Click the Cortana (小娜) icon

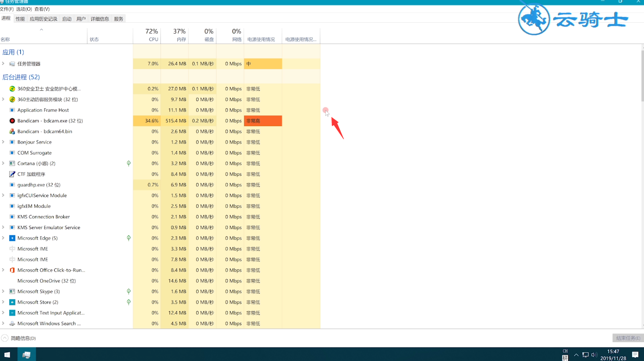[x=12, y=163]
